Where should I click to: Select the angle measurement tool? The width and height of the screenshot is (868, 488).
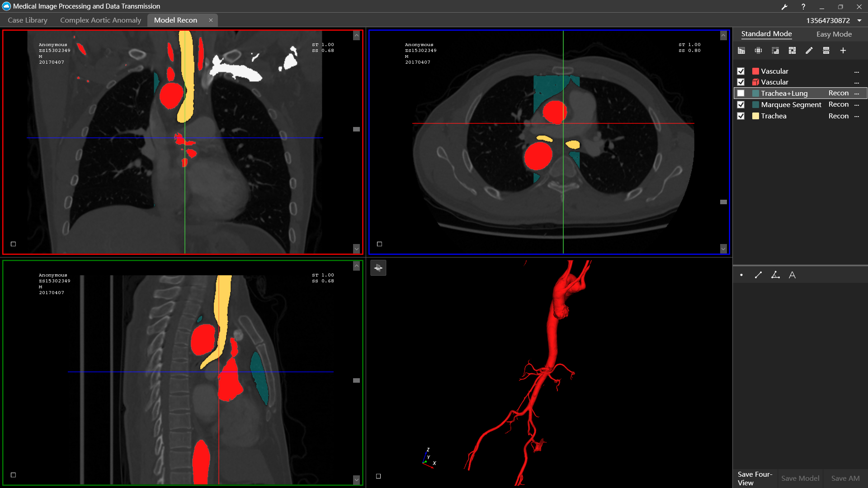pyautogui.click(x=775, y=275)
